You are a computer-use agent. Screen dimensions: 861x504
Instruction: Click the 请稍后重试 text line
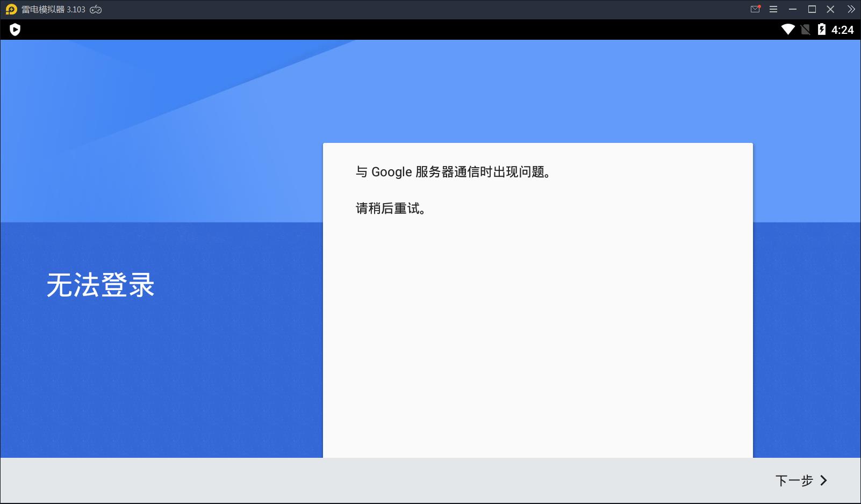(x=391, y=208)
